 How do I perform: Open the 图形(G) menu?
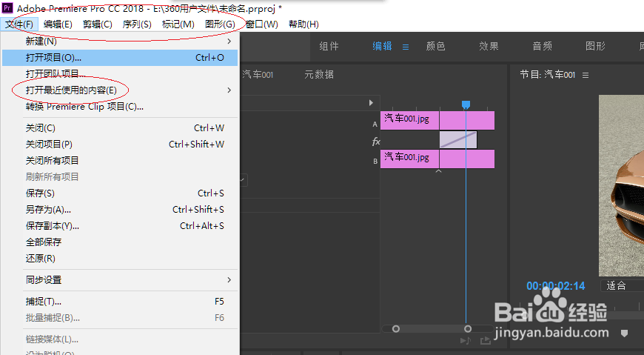[220, 24]
